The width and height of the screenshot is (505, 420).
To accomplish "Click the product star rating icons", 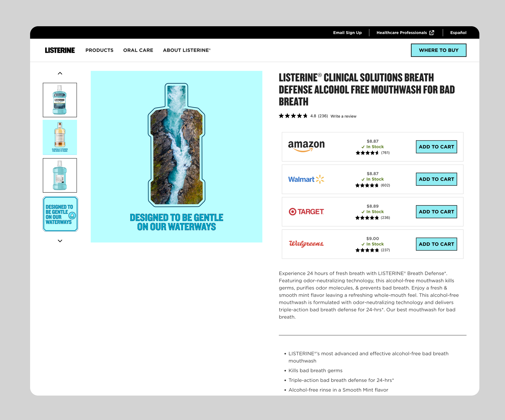I will 293,116.
